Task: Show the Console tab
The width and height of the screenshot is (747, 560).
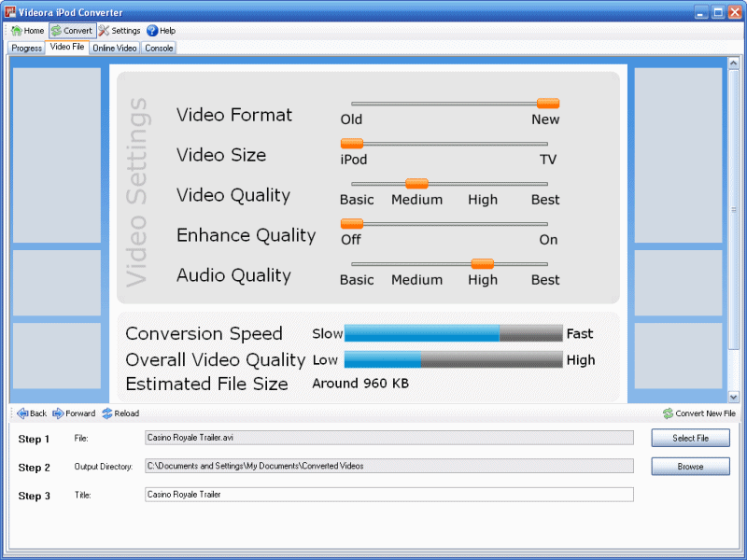Action: point(159,49)
